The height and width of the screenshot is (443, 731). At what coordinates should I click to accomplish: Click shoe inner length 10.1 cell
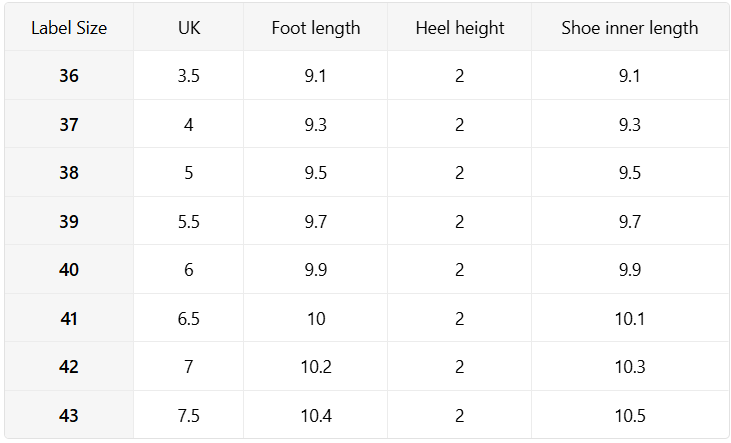pos(630,319)
